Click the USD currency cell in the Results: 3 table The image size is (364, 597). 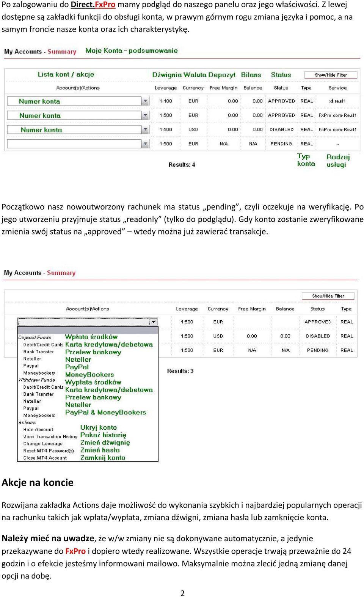tap(218, 336)
